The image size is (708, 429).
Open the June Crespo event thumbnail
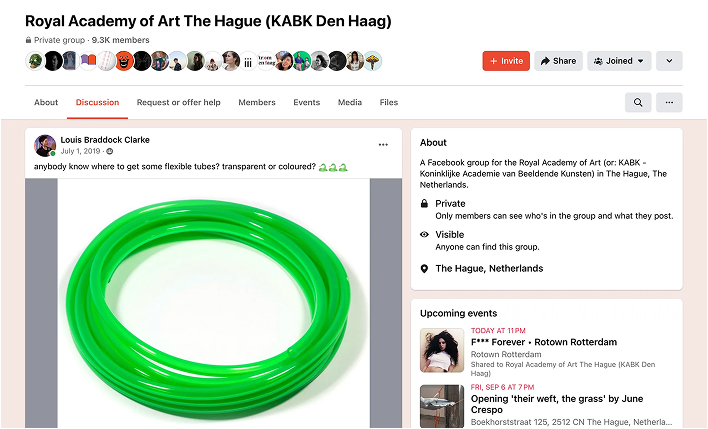pos(442,406)
